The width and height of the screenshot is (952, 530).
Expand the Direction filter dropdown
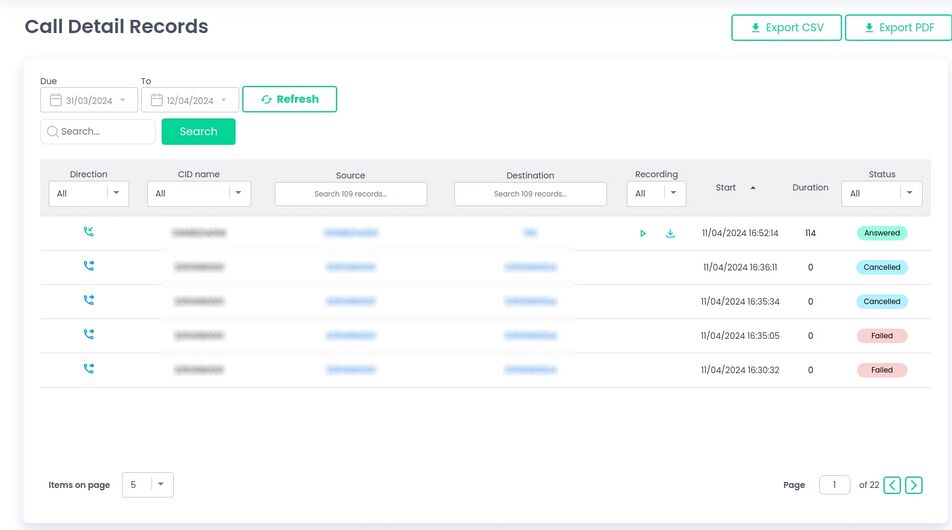(116, 194)
